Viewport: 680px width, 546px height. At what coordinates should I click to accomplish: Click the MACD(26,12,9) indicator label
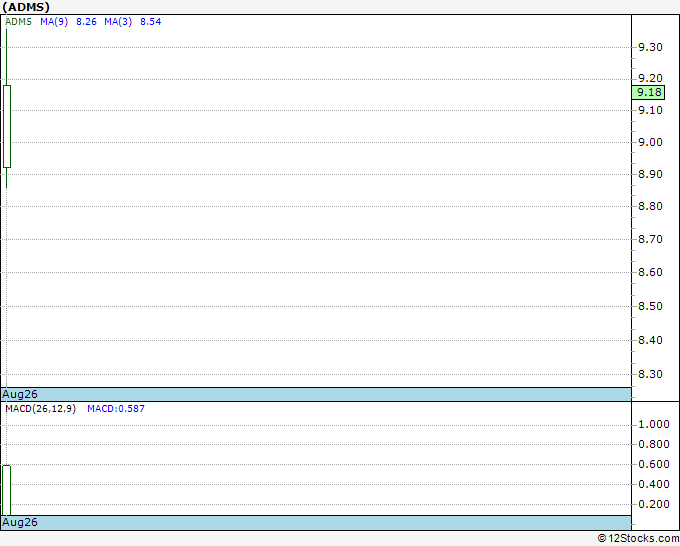[40, 409]
